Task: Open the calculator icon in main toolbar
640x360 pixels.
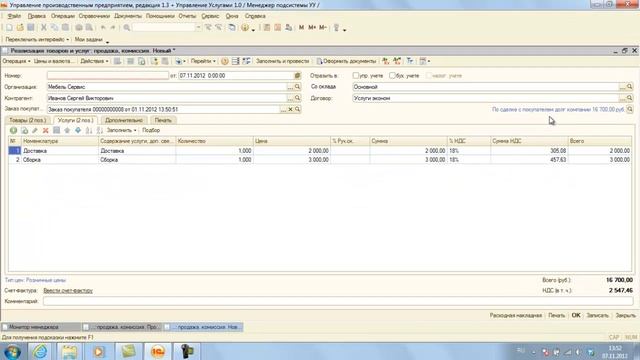Action: 267,28
